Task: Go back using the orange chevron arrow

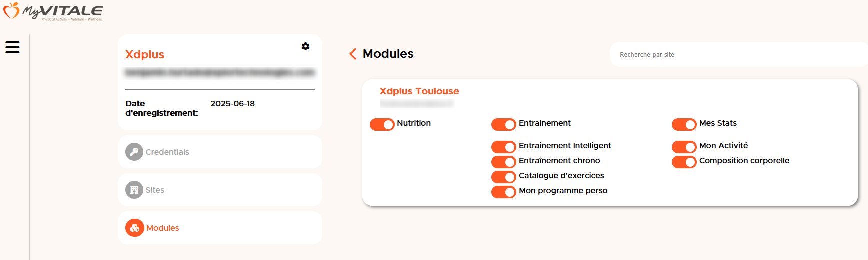Action: (x=353, y=54)
